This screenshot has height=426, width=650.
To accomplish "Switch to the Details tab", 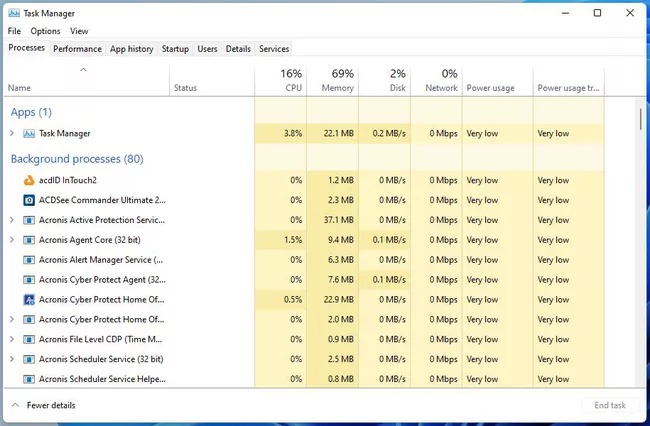I will pos(238,49).
